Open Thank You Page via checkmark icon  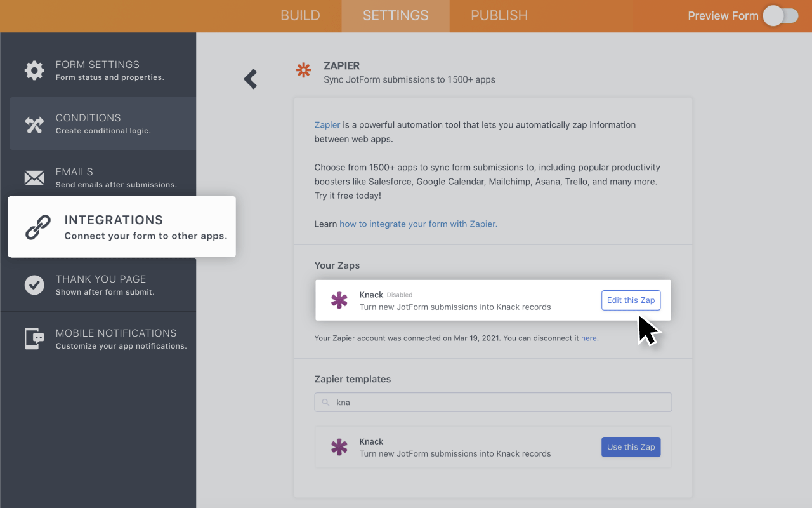coord(34,285)
